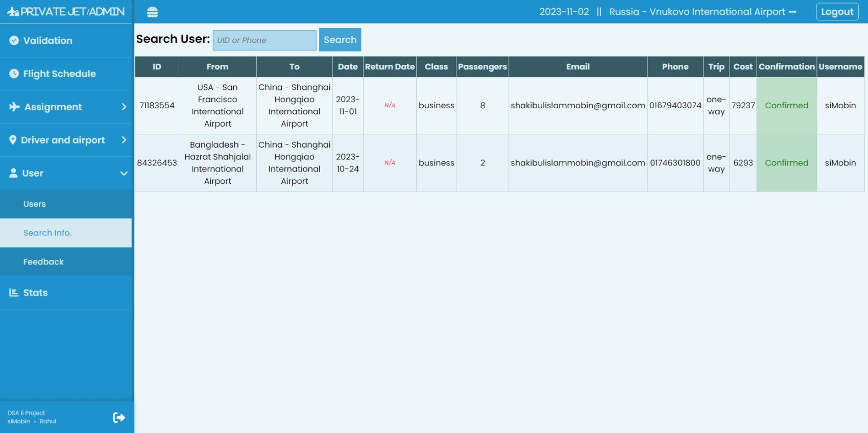Click Confirmed status for booking 71183554

(x=787, y=106)
